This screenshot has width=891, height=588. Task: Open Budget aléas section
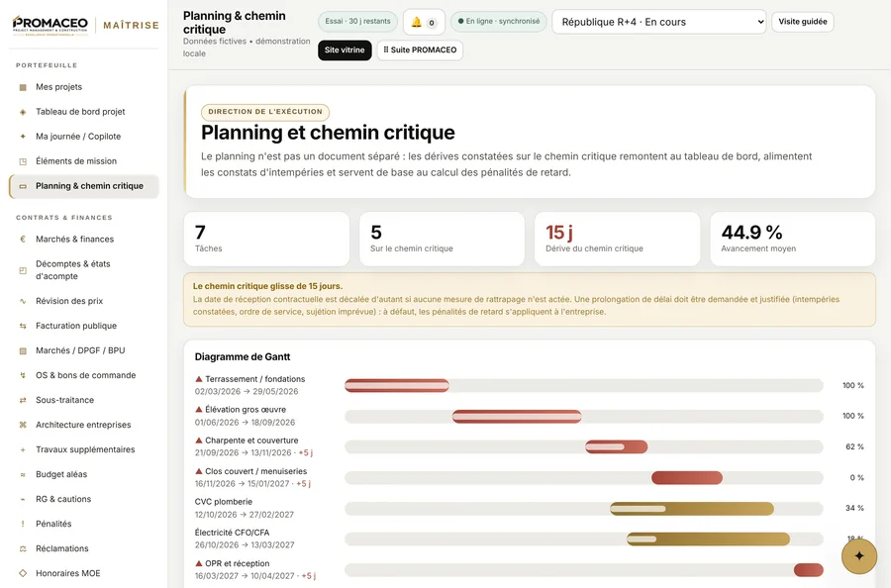(84, 474)
